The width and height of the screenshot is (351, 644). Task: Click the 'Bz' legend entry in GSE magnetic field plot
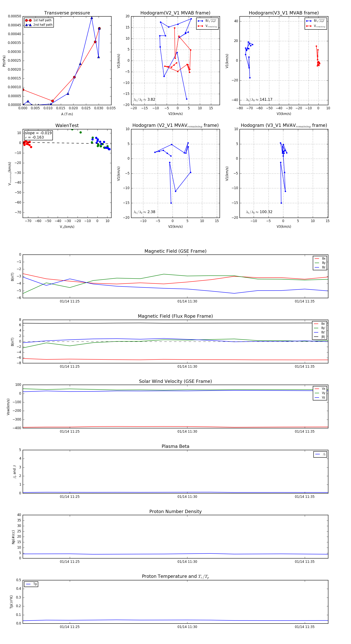[x=320, y=267]
